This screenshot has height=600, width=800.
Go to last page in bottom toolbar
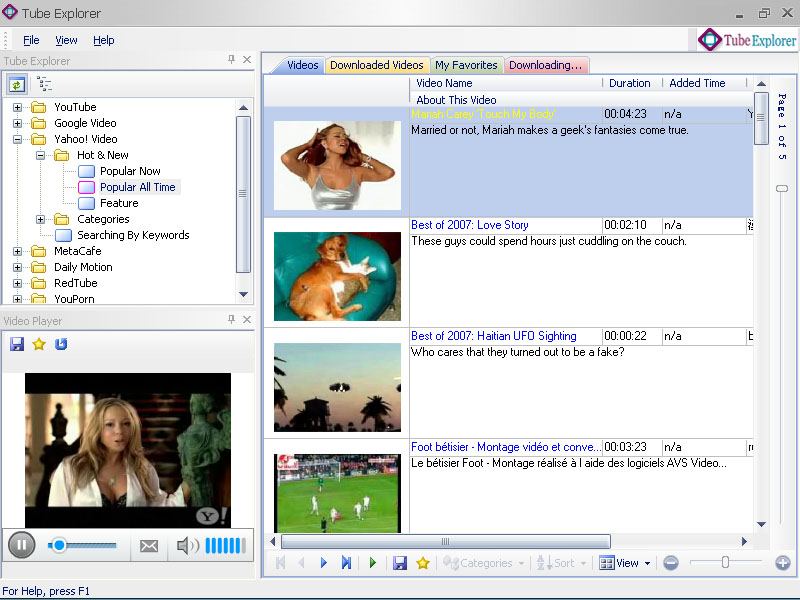tap(346, 563)
